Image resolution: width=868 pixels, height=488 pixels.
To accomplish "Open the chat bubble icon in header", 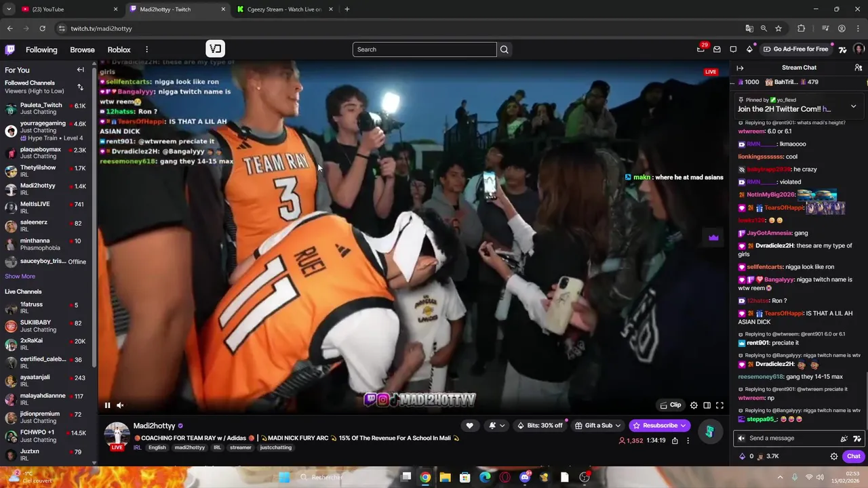I will (733, 49).
